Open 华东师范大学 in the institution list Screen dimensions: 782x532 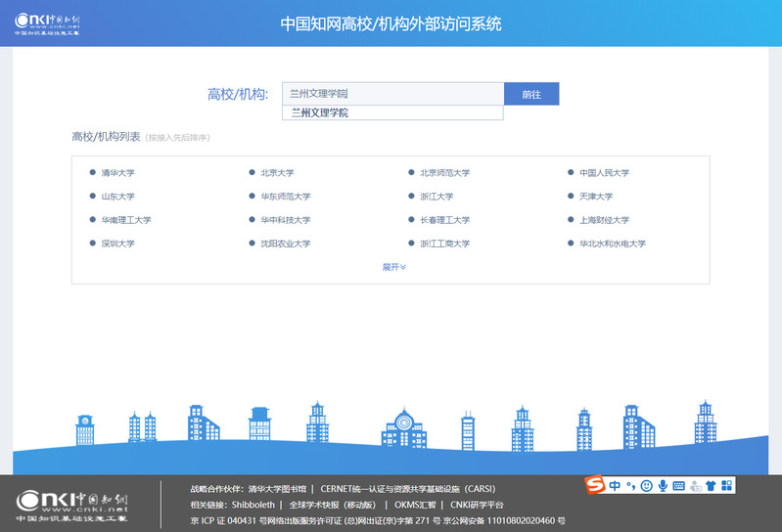285,197
